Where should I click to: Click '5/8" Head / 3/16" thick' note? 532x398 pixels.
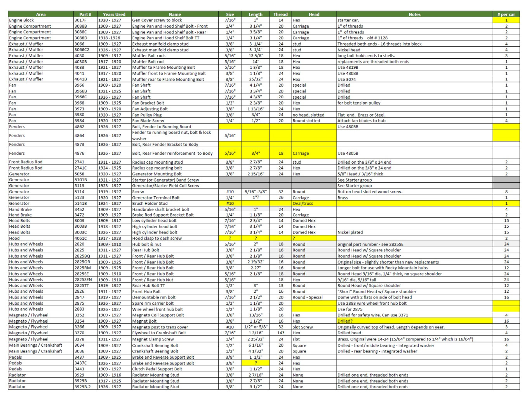(x=360, y=174)
